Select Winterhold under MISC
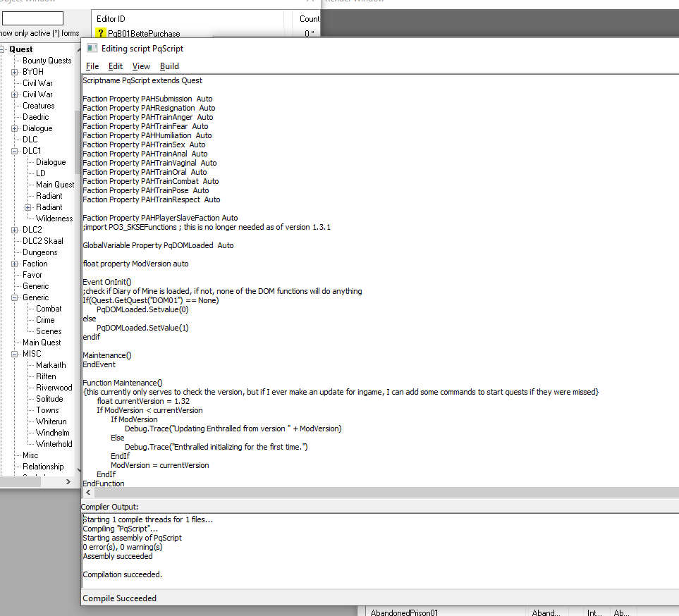679x616 pixels. pos(54,444)
